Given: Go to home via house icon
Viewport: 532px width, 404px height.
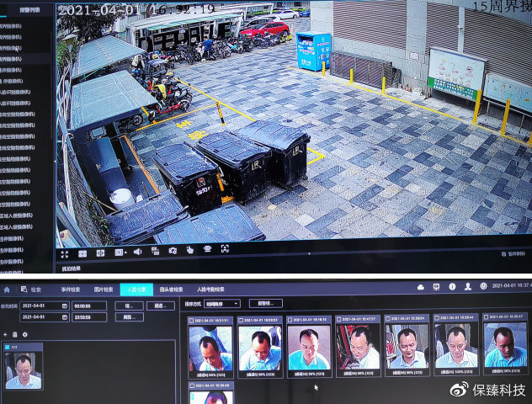Looking at the screenshot, I should coord(7,290).
